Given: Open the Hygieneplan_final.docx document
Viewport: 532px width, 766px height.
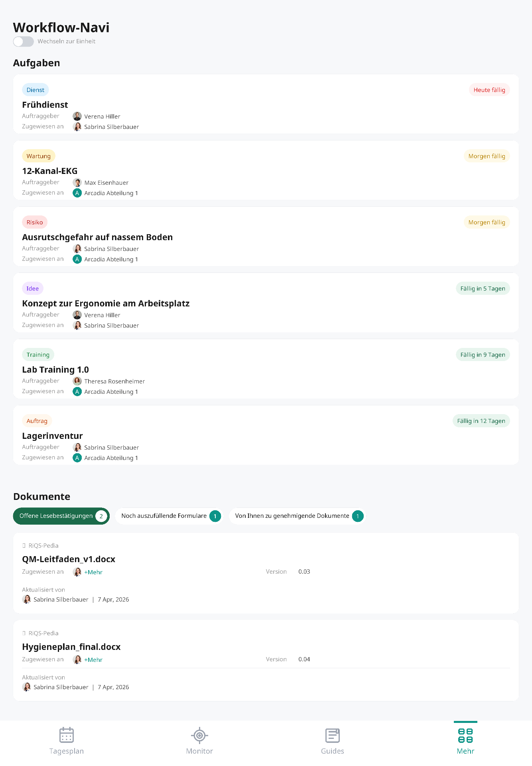Looking at the screenshot, I should pos(266,660).
